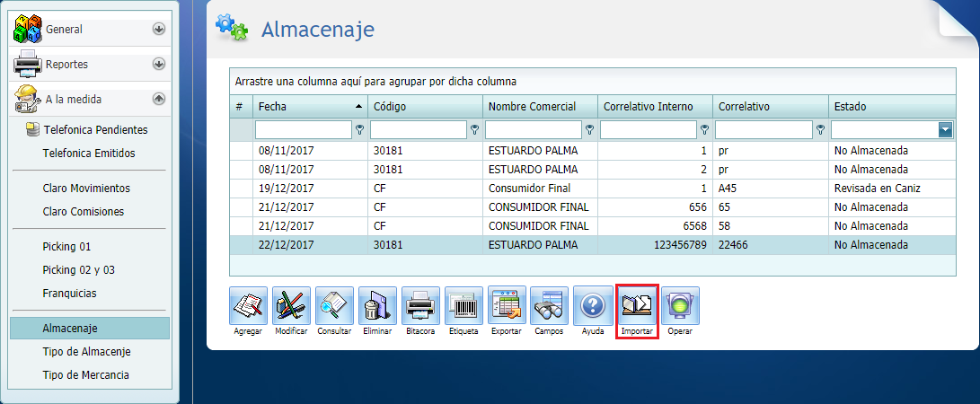Open Picking 01 menu item
This screenshot has width=980, height=404.
tap(66, 247)
